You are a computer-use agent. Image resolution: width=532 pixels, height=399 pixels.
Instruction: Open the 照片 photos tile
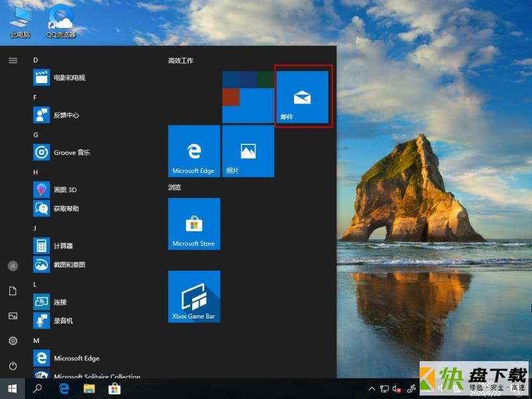(x=248, y=151)
